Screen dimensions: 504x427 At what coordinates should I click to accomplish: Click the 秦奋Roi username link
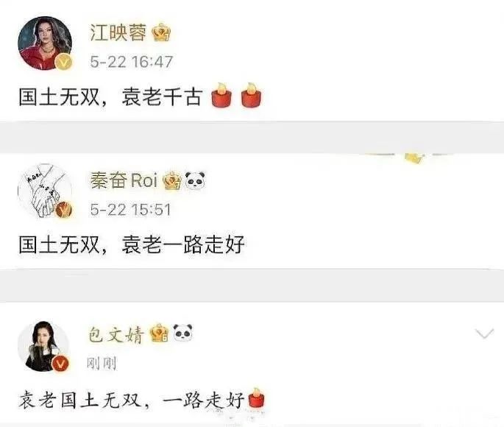pos(124,180)
